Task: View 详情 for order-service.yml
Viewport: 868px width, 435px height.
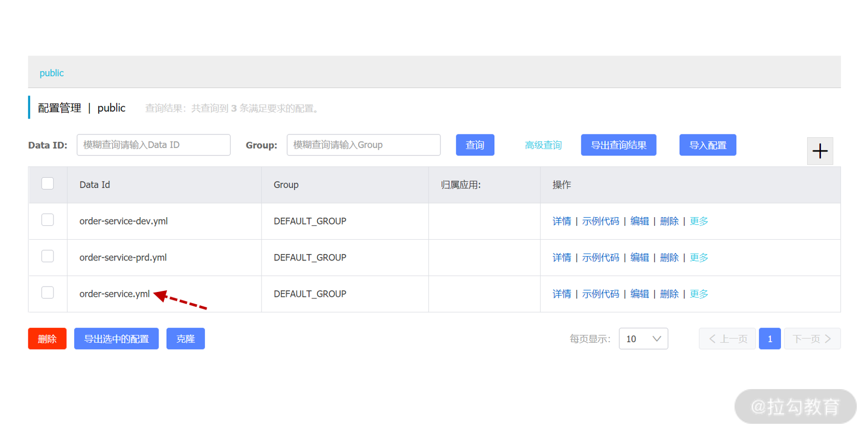Action: [x=562, y=294]
